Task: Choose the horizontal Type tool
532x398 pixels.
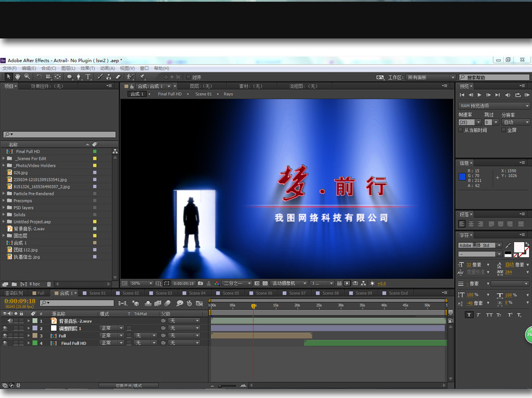Action: pyautogui.click(x=88, y=77)
